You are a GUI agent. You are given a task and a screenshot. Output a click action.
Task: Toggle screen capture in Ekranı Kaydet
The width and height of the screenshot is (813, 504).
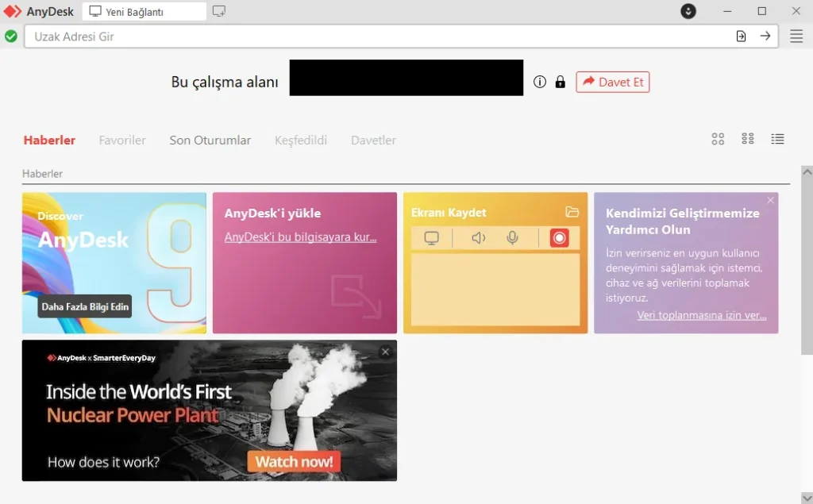coord(432,238)
